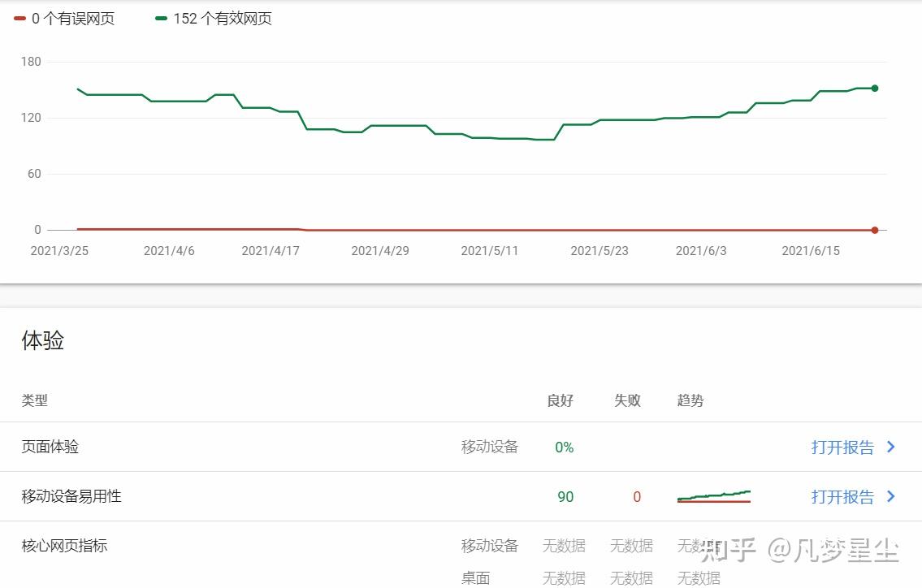Click y-axis label 180
922x588 pixels.
click(31, 62)
